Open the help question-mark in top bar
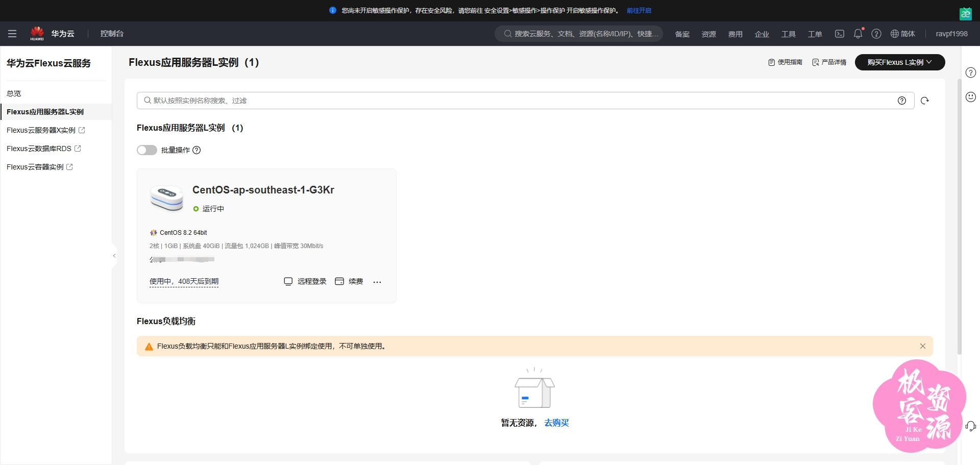This screenshot has width=980, height=465. (x=876, y=34)
